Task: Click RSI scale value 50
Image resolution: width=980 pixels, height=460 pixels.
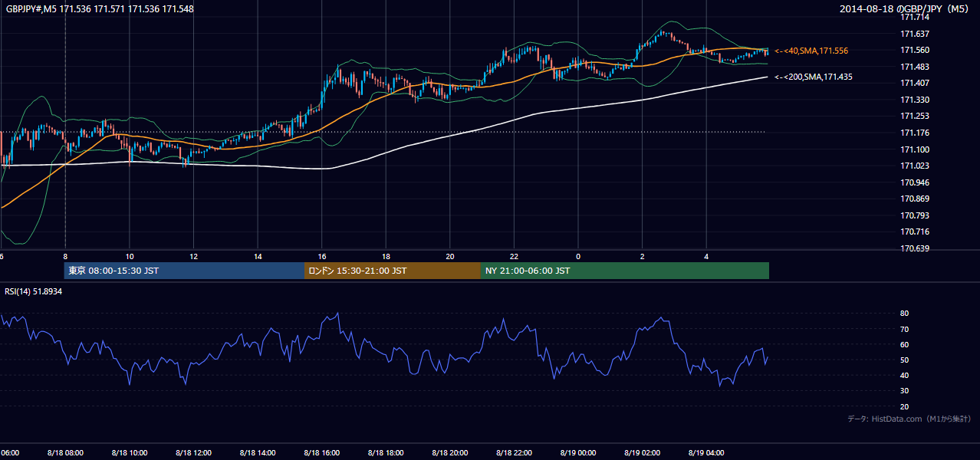Action: click(905, 360)
